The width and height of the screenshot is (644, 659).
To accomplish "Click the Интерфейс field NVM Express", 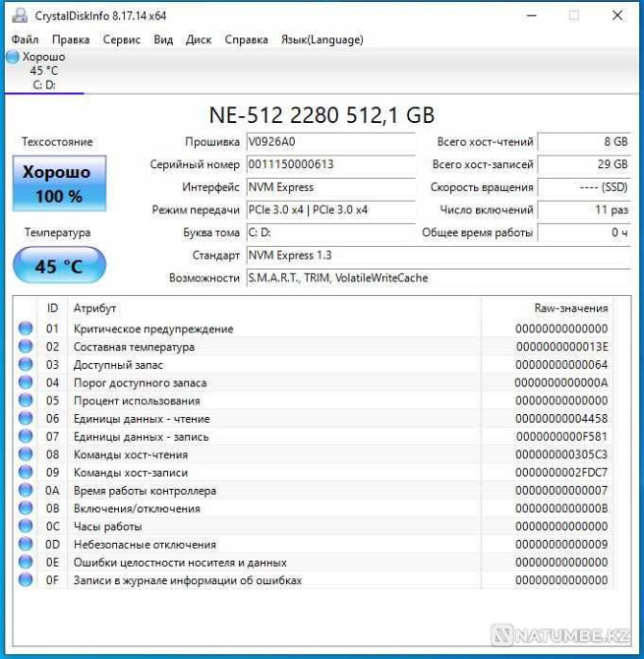I will (330, 187).
